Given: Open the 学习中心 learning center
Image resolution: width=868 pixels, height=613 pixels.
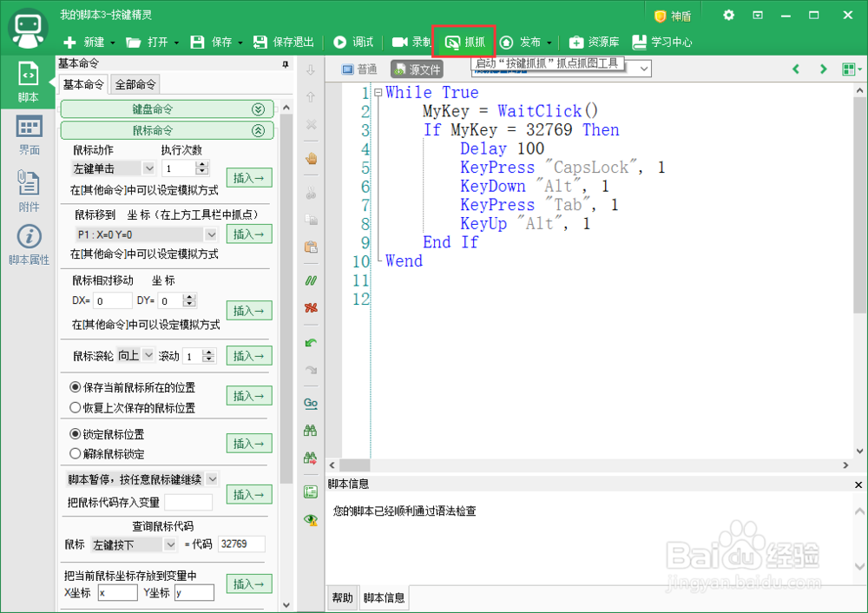Looking at the screenshot, I should [662, 42].
